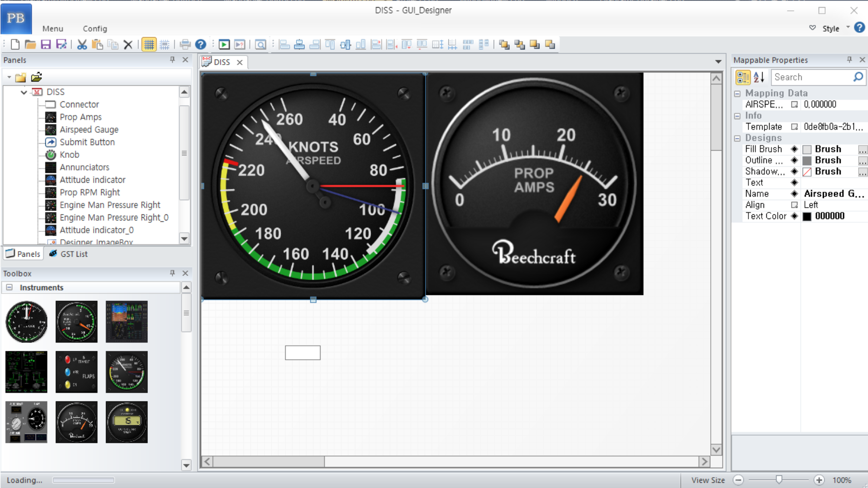The image size is (868, 488).
Task: Cut selection with the scissors icon
Action: (82, 44)
